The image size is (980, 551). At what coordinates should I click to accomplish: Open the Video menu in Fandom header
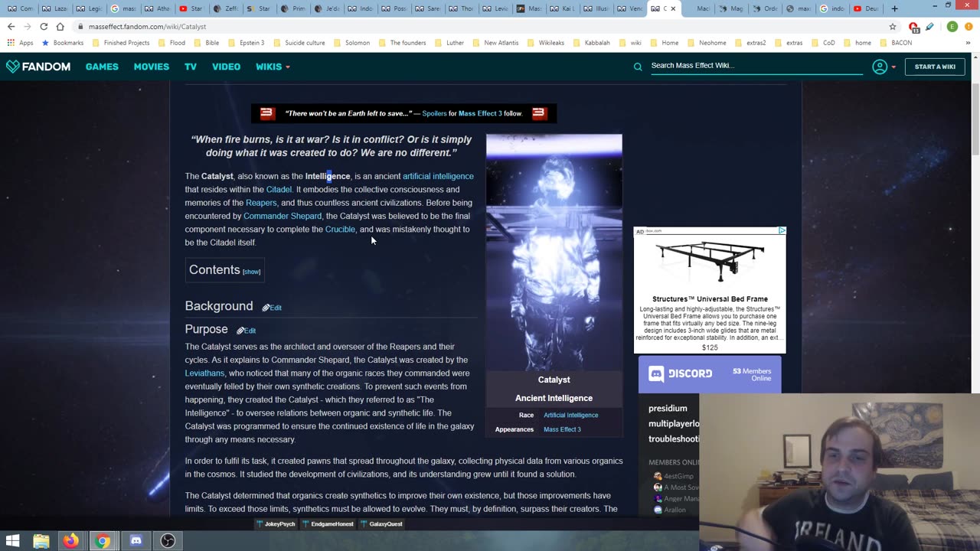(226, 67)
